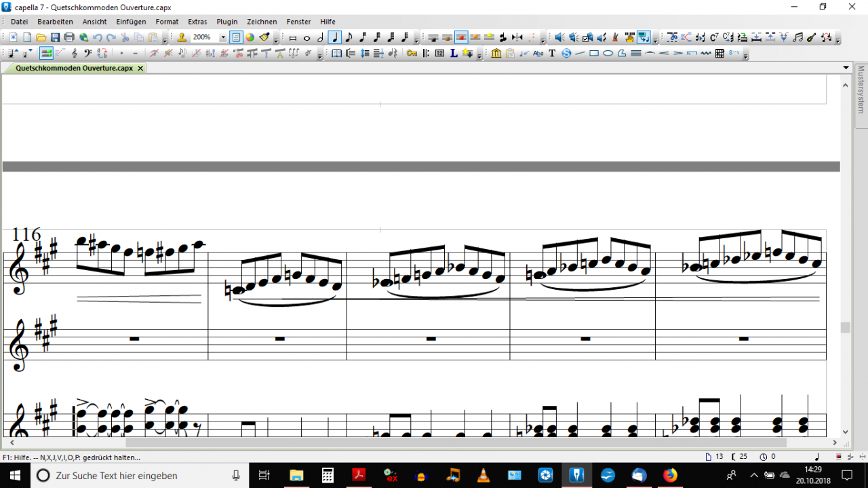
Task: Expand the drawing toolbar overflow arrow
Action: click(746, 56)
